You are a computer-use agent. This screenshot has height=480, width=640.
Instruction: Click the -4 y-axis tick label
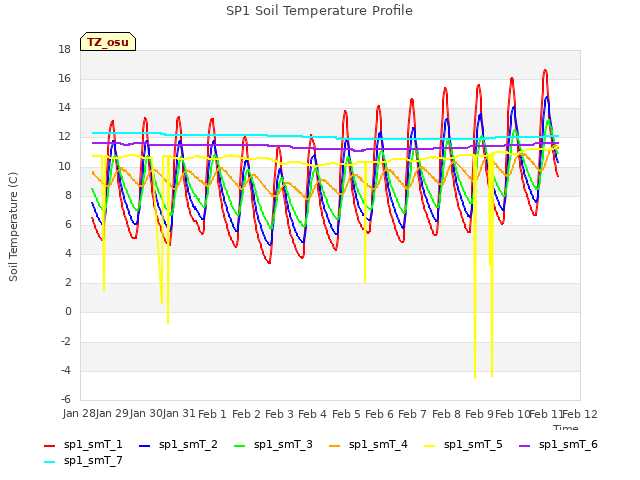[x=66, y=371]
